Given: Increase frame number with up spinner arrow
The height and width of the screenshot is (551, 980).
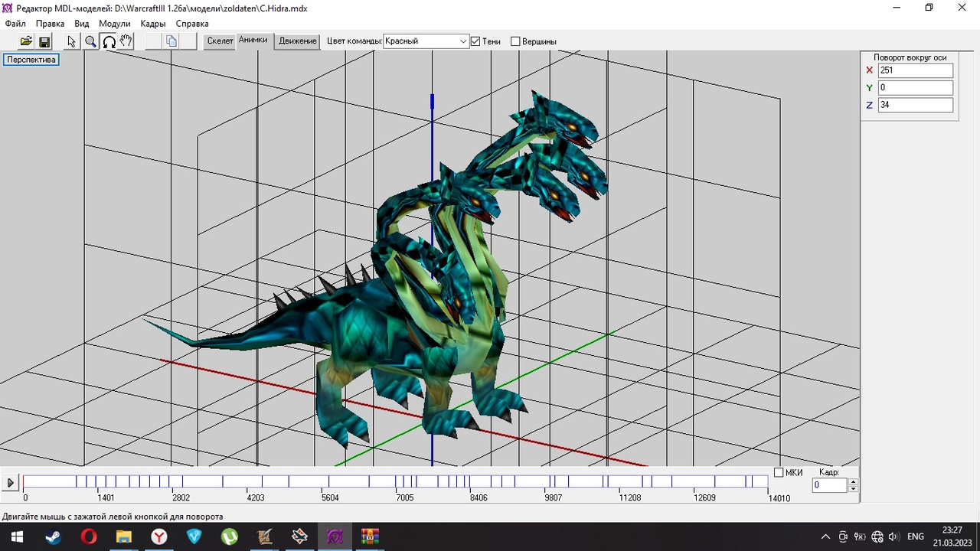Looking at the screenshot, I should [x=853, y=481].
